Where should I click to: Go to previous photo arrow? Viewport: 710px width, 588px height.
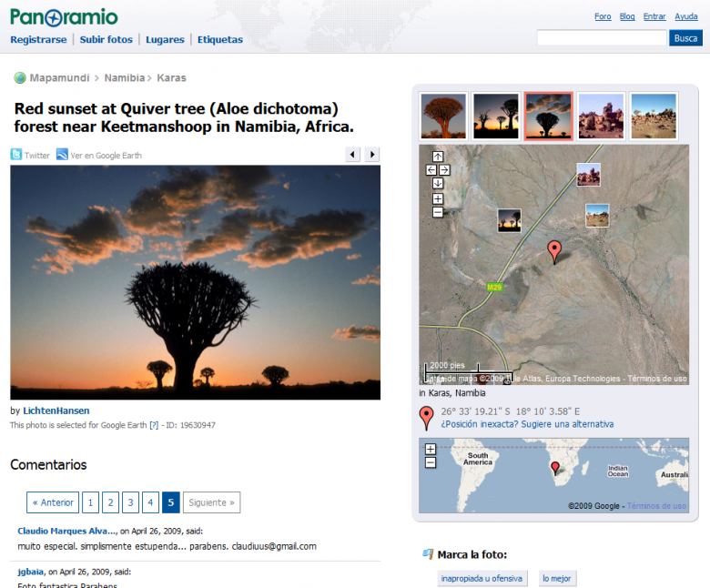[x=353, y=155]
